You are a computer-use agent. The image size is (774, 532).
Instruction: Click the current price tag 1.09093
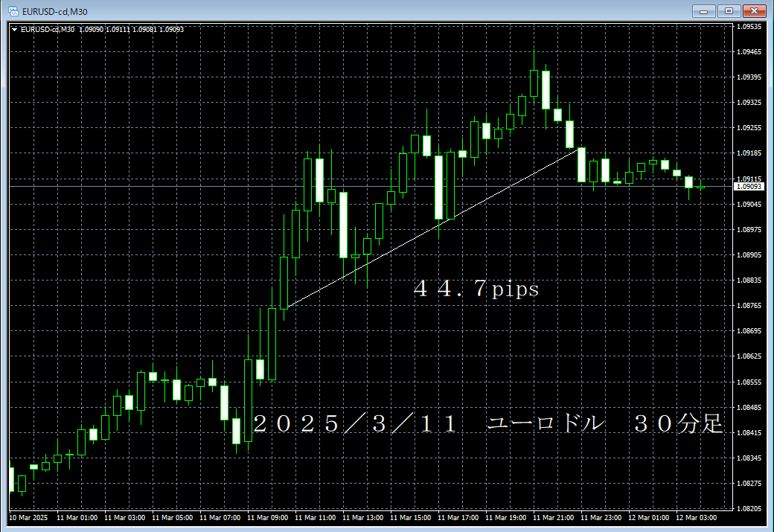click(749, 187)
